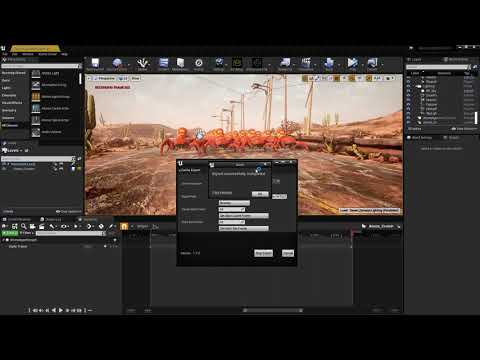Click the green plugin icon in main toolbar

pos(237,64)
